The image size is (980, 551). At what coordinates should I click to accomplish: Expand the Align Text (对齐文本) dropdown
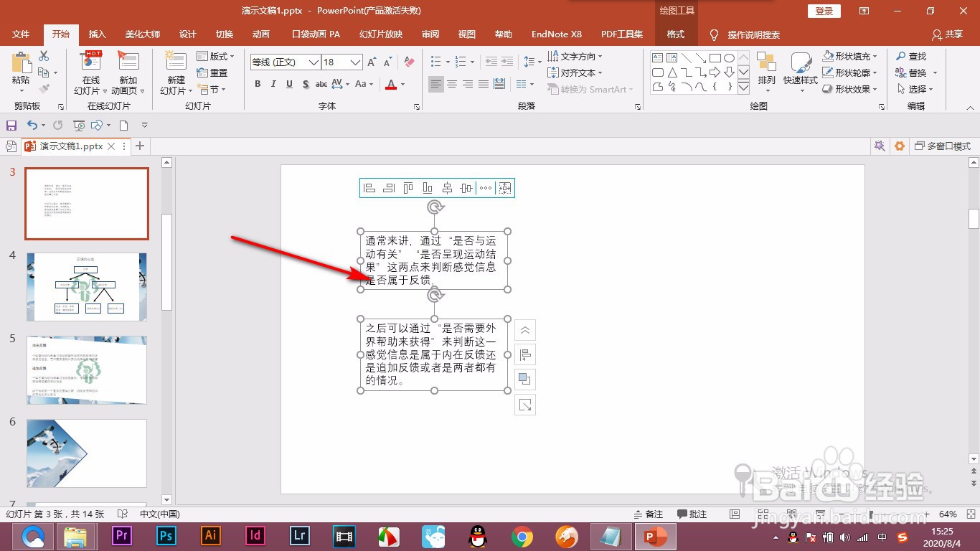click(575, 72)
